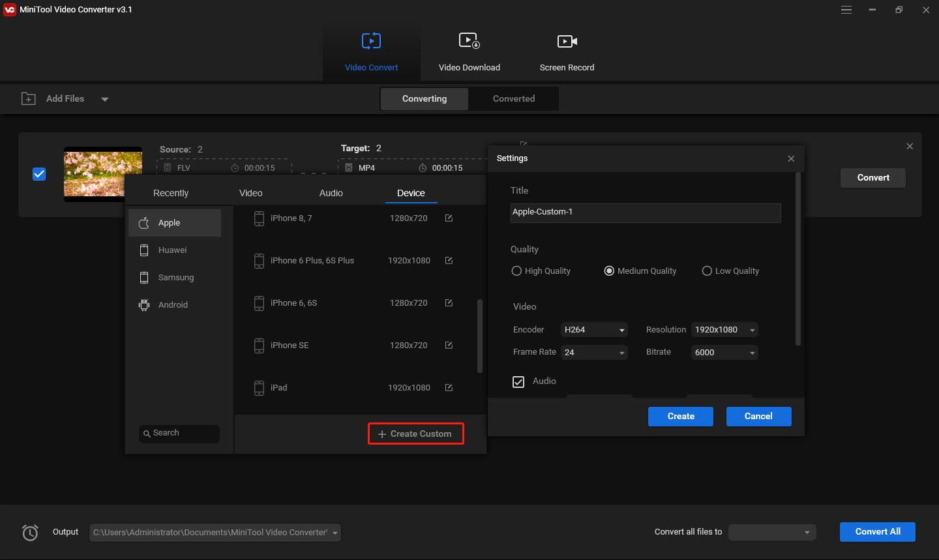This screenshot has height=560, width=939.
Task: Click the Add Files plus-folder icon
Action: pos(29,98)
